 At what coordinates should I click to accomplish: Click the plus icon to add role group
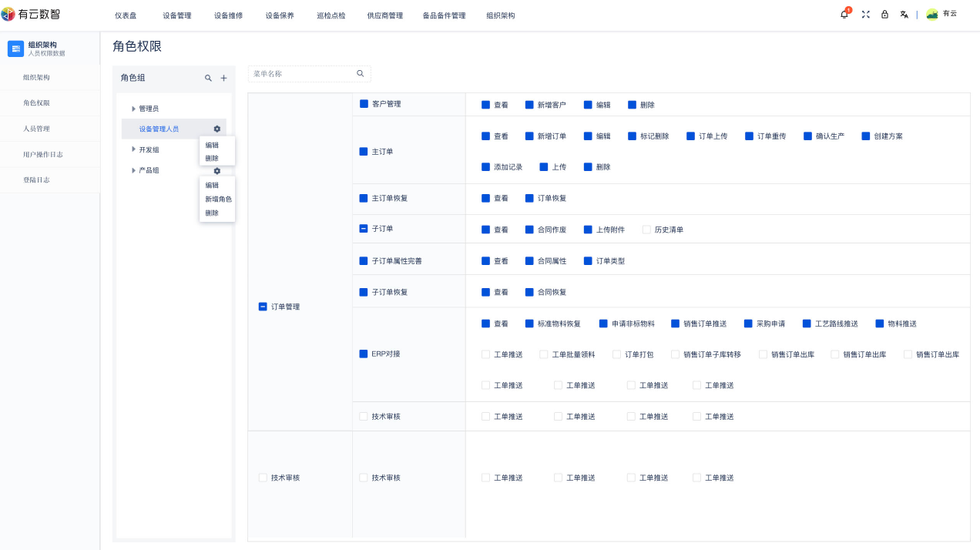click(223, 78)
